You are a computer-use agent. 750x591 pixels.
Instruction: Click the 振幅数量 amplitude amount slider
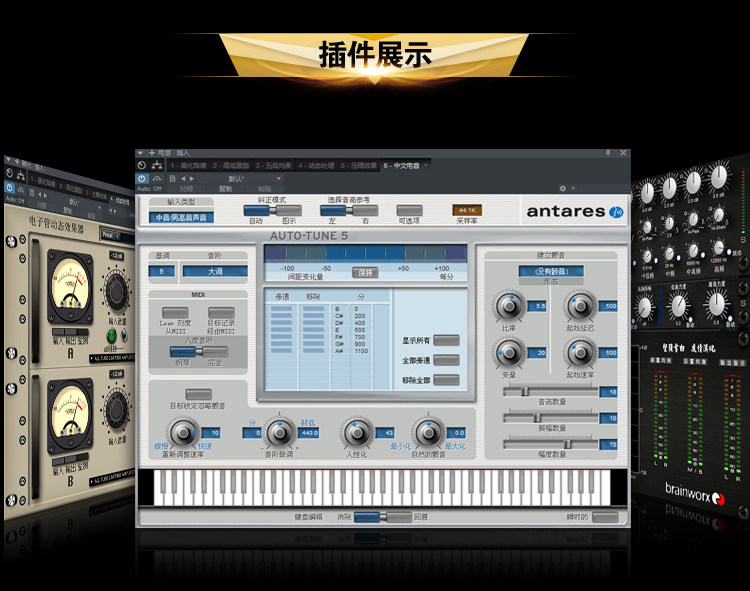click(551, 418)
